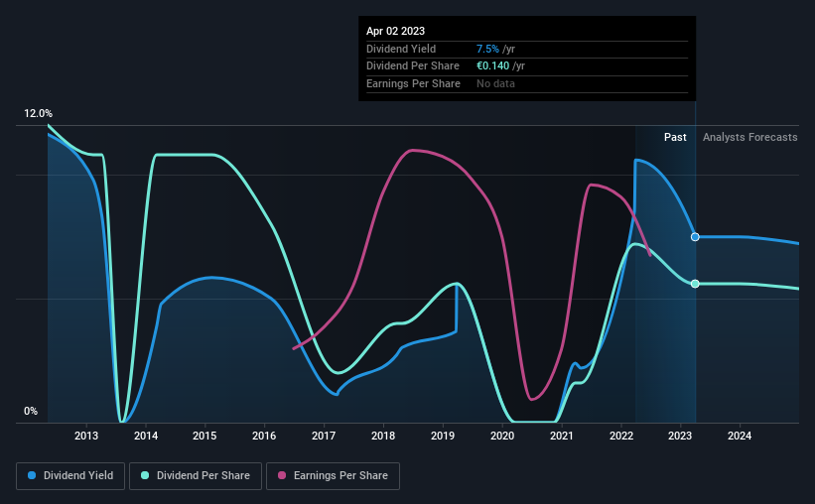Toggle the Dividend Per Share legend button

196,476
